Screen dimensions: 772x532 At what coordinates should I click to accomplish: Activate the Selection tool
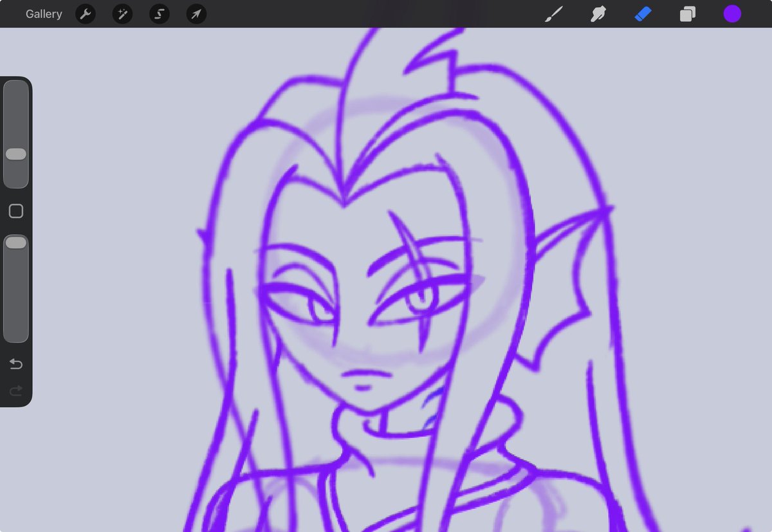pyautogui.click(x=160, y=14)
